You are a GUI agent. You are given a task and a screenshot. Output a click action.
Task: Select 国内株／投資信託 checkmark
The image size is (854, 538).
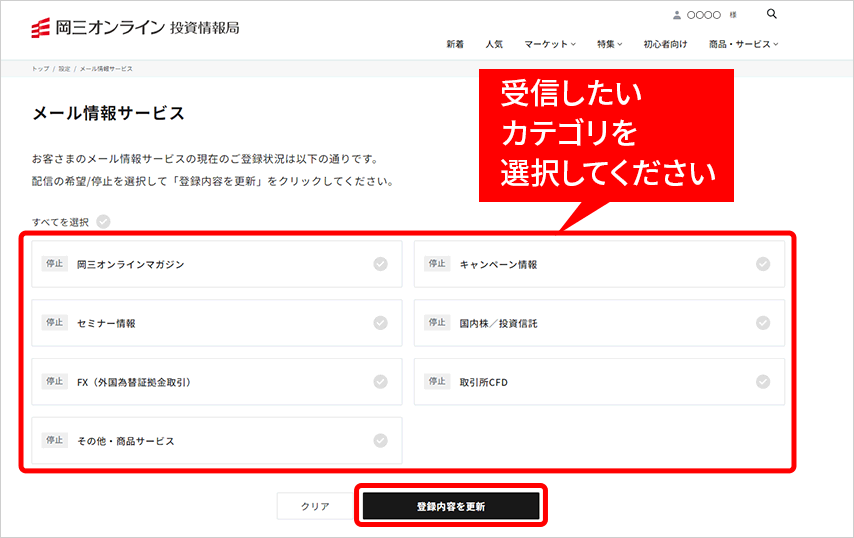coord(763,323)
